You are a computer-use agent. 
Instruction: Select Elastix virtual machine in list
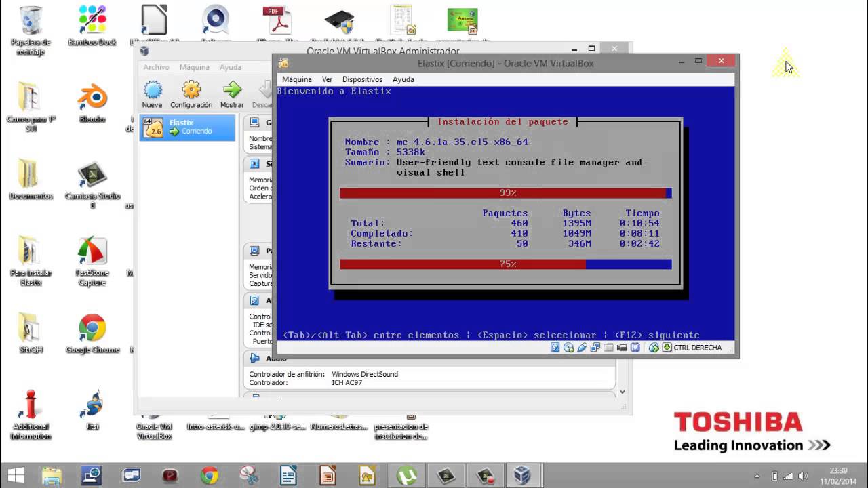[187, 127]
